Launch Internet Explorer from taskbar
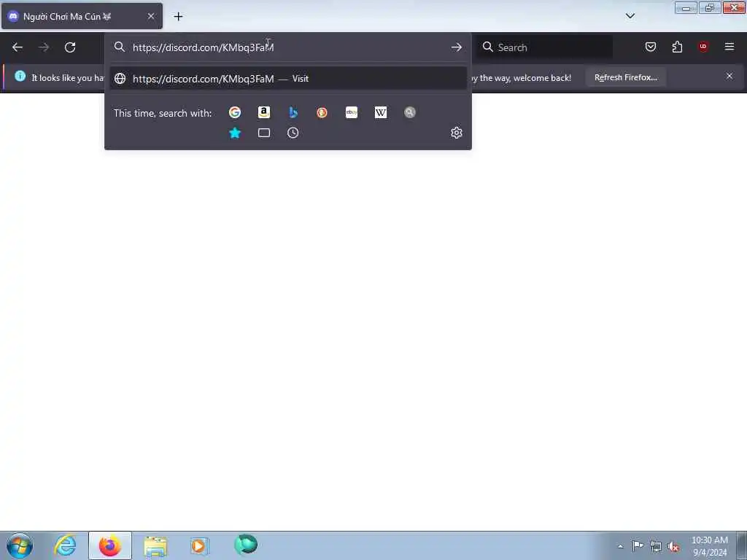The image size is (747, 560). click(65, 545)
